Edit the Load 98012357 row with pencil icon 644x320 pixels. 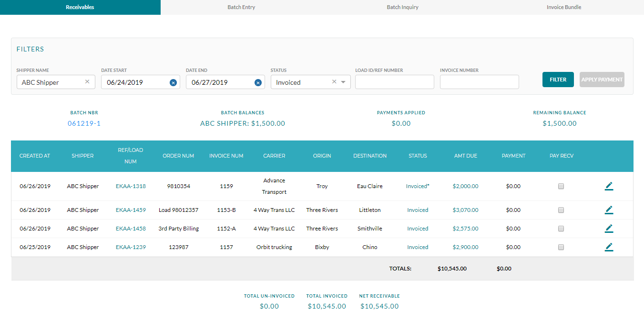[609, 210]
